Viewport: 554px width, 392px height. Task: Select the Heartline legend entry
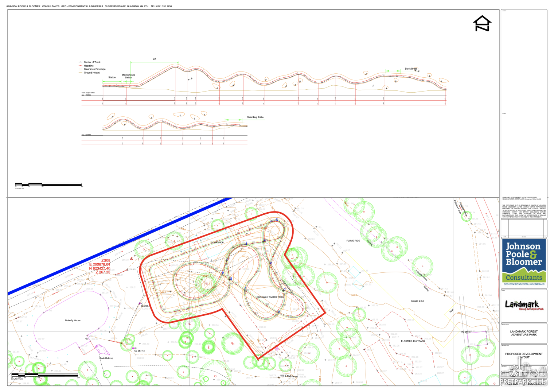pos(89,66)
